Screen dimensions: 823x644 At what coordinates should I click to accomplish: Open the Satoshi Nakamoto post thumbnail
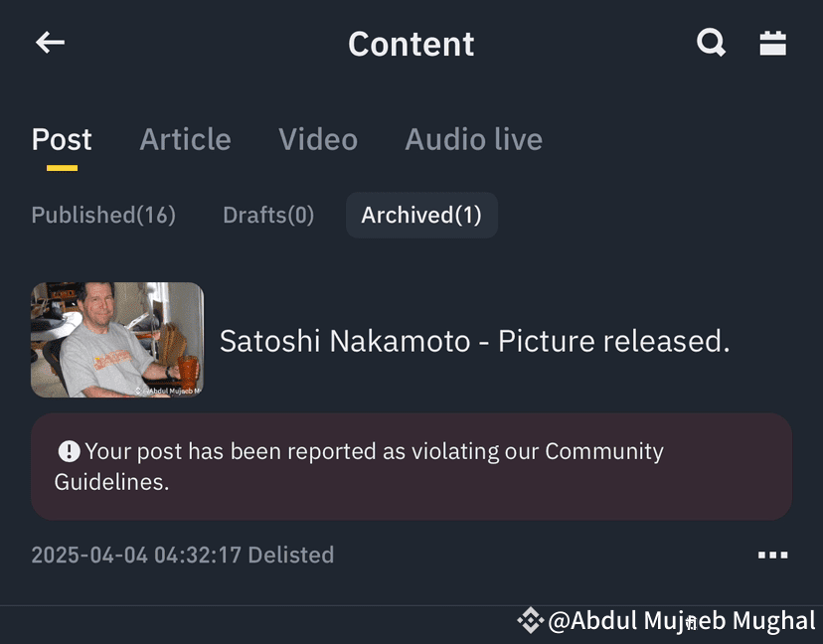point(117,340)
